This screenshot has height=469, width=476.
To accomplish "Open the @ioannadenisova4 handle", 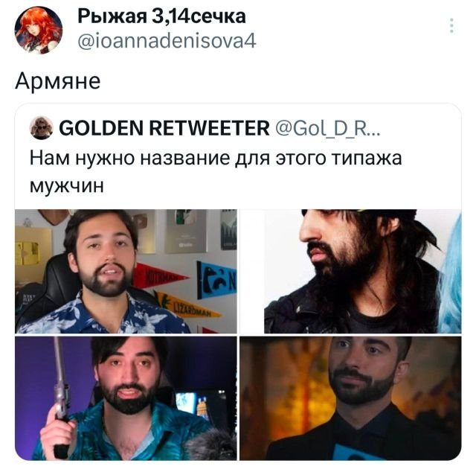I will [167, 41].
